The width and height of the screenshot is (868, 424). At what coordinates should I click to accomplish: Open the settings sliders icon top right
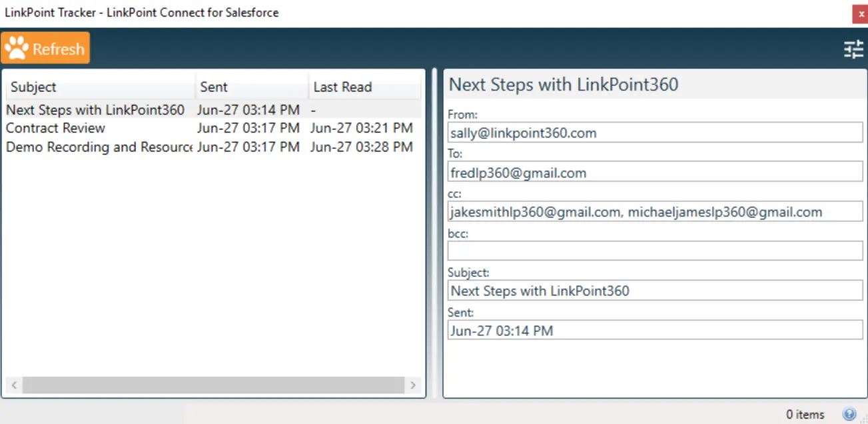pos(853,49)
